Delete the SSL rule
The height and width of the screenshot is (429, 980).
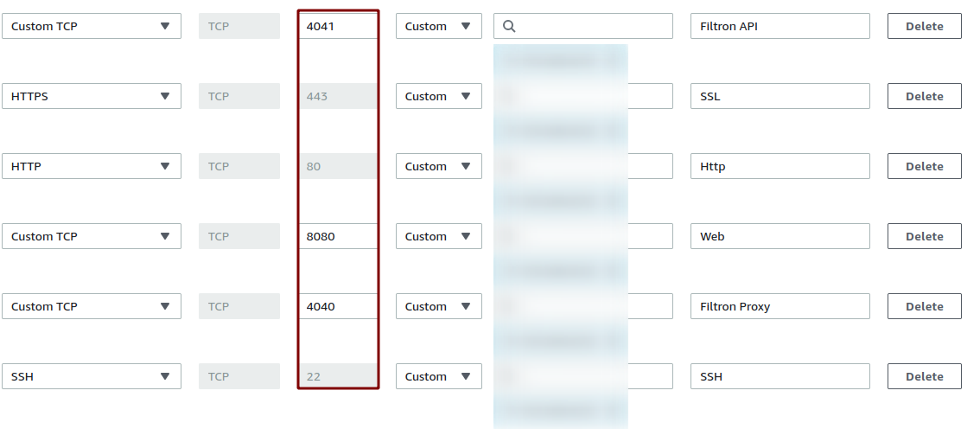924,96
